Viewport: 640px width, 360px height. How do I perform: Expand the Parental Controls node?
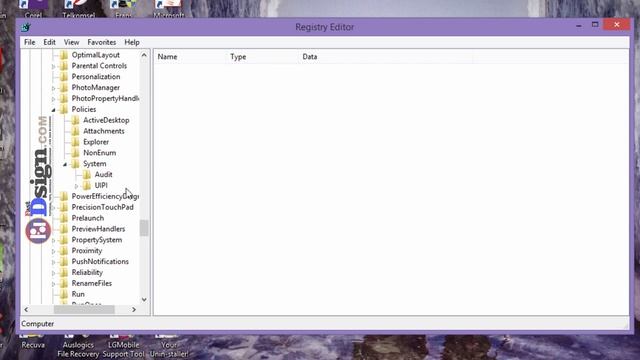53,66
